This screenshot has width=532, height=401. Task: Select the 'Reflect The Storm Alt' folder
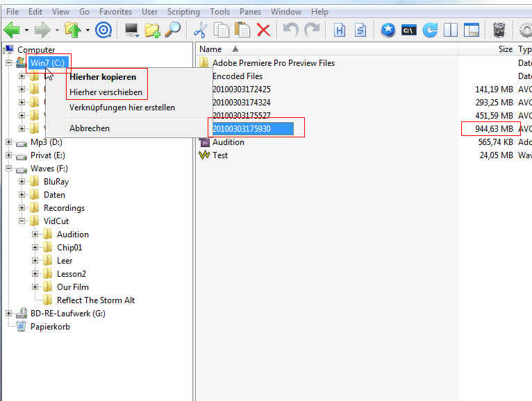[95, 300]
